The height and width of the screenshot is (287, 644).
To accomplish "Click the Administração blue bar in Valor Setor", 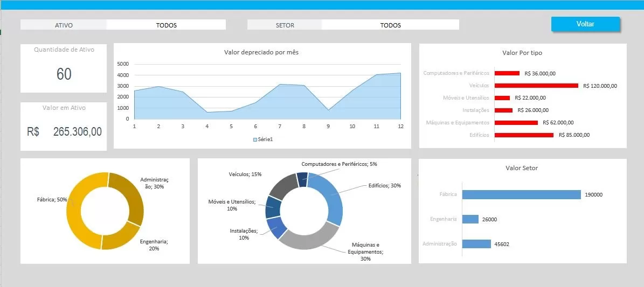I will coord(476,244).
